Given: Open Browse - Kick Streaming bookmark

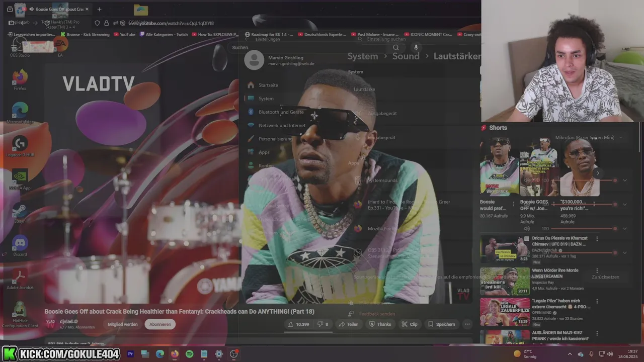Looking at the screenshot, I should (x=85, y=35).
